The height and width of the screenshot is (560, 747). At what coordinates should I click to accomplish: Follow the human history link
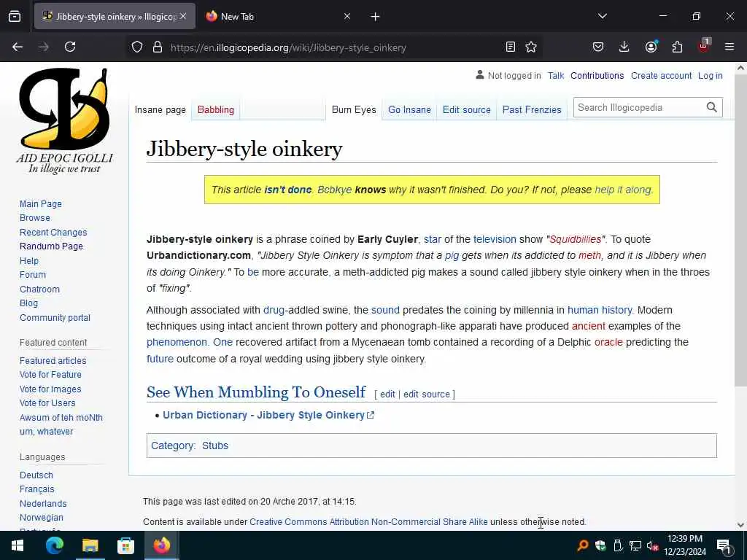pyautogui.click(x=600, y=310)
